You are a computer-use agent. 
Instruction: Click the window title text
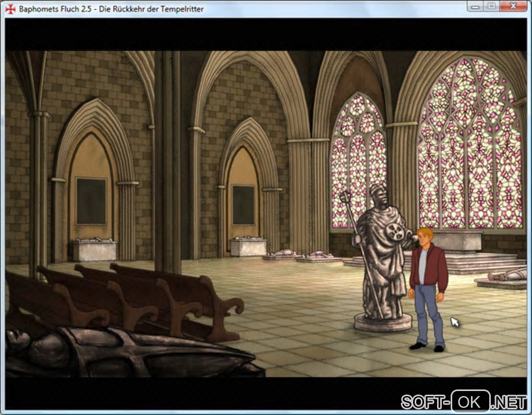(111, 9)
